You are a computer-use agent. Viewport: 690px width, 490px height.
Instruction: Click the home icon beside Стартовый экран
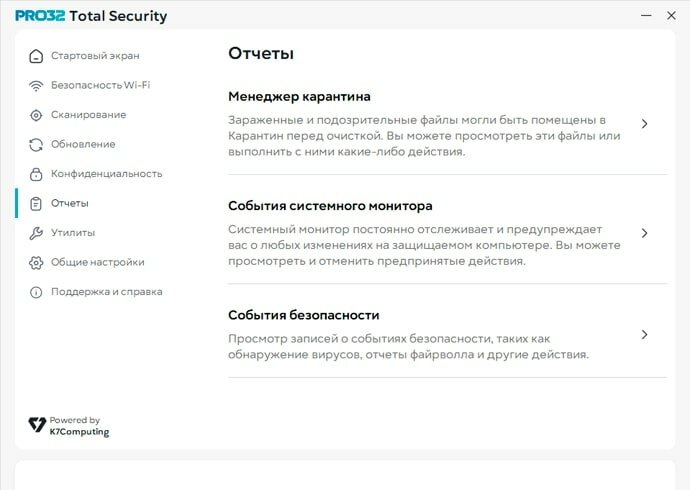click(x=36, y=56)
